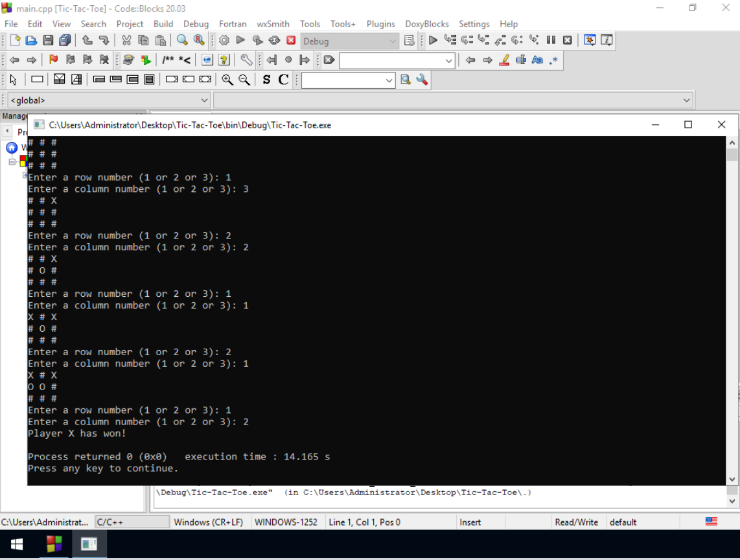Viewport: 740px width, 560px height.
Task: Step out of function with the debugger icon
Action: coord(500,41)
